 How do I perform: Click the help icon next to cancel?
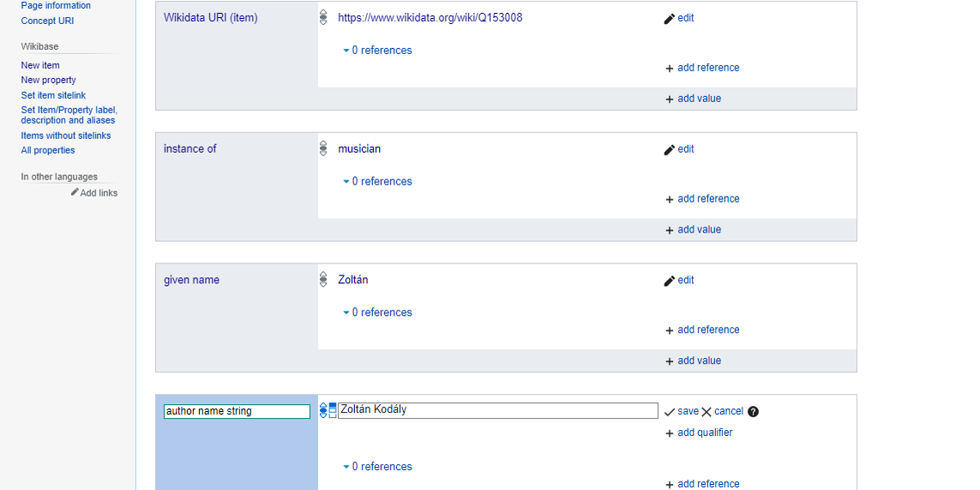tap(753, 412)
